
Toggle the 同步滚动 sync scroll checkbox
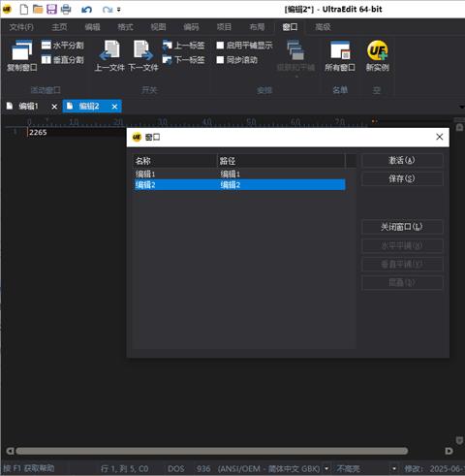click(220, 60)
